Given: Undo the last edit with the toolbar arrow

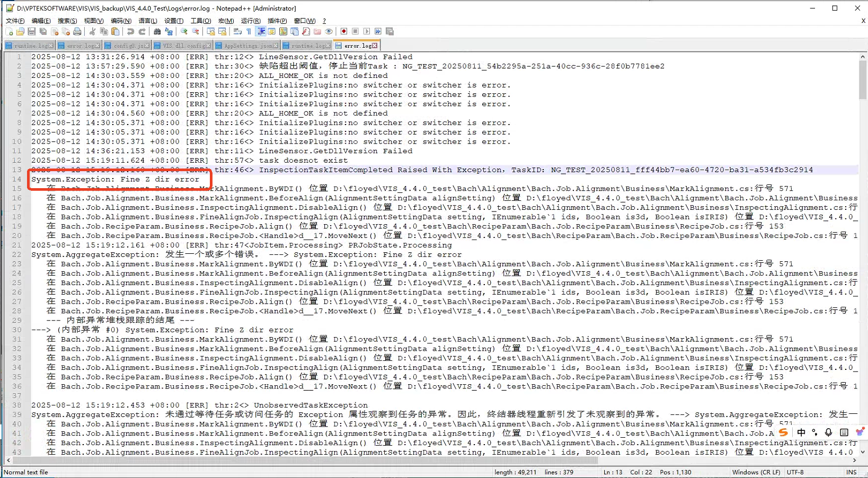Looking at the screenshot, I should (x=130, y=32).
